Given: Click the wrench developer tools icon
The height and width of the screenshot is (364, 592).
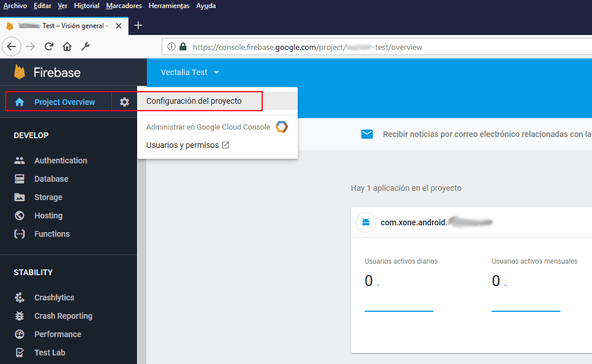Looking at the screenshot, I should point(85,46).
